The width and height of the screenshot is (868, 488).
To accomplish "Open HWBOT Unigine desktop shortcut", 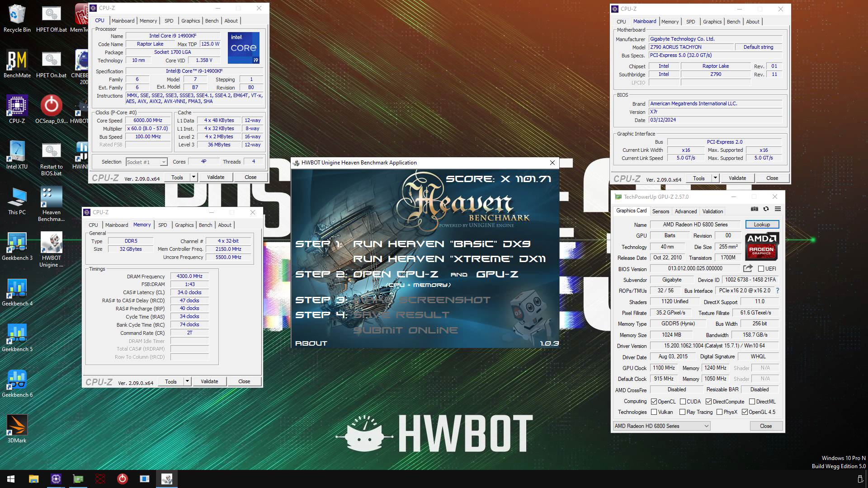I will (51, 249).
